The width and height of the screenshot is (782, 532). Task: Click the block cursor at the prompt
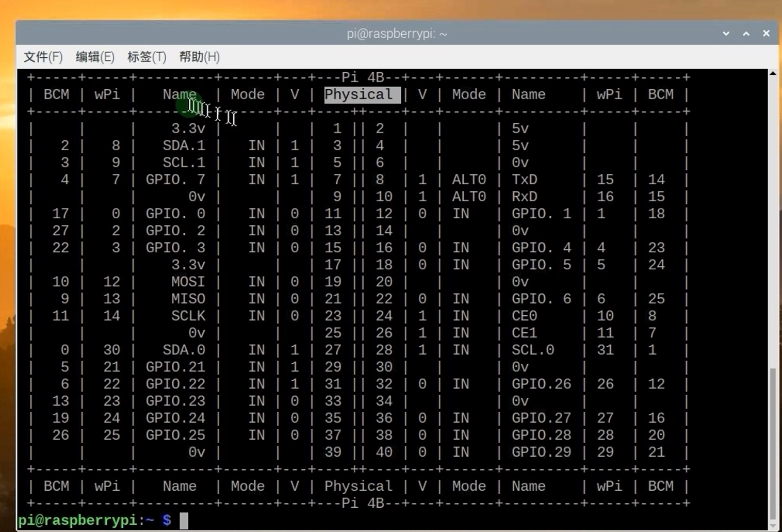(184, 520)
